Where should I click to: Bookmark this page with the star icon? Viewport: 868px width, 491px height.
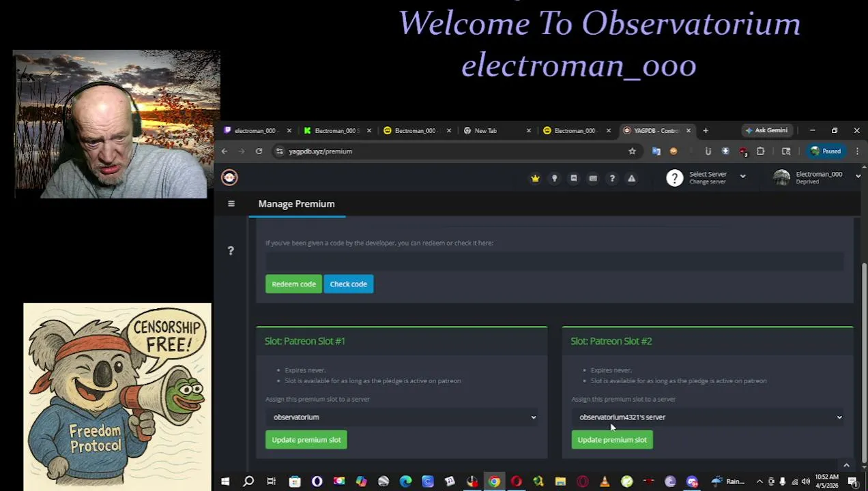pyautogui.click(x=632, y=151)
